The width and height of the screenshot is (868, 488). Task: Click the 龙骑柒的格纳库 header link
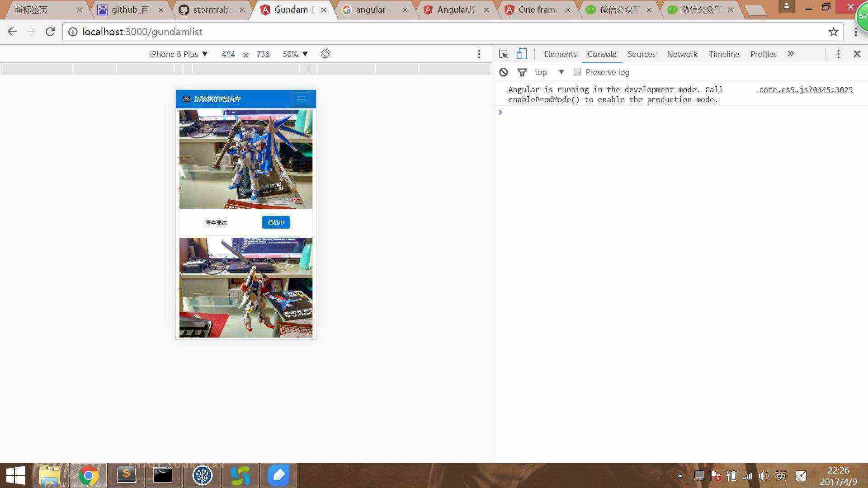pos(218,99)
